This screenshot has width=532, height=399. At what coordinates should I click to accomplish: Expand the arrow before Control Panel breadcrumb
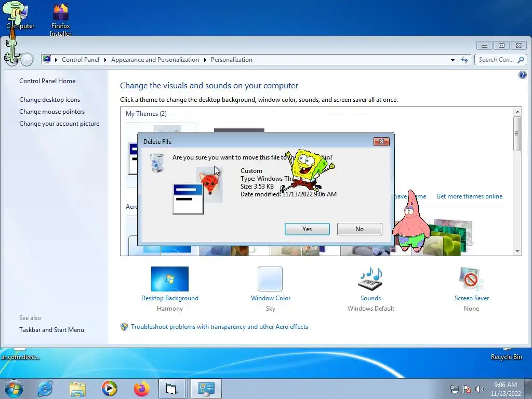coord(56,60)
